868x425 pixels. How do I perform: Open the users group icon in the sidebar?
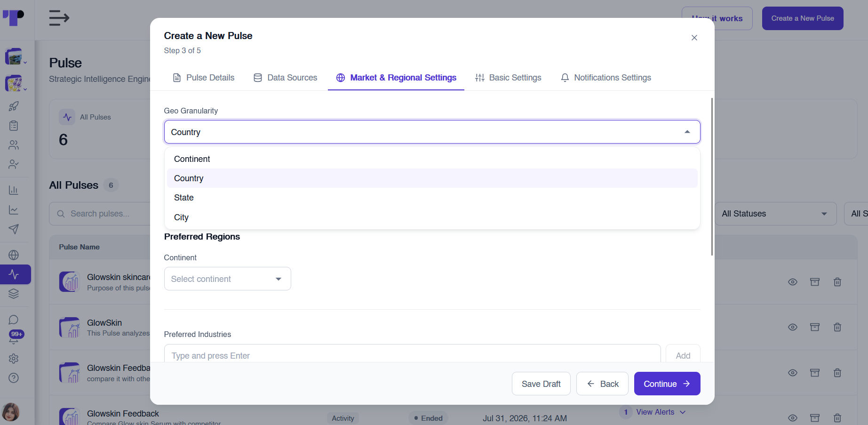(14, 145)
